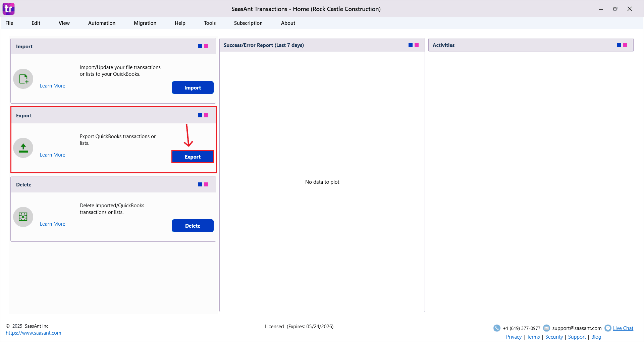The width and height of the screenshot is (644, 342).
Task: Click the envelope icon beside support@saasant.com
Action: pyautogui.click(x=547, y=328)
